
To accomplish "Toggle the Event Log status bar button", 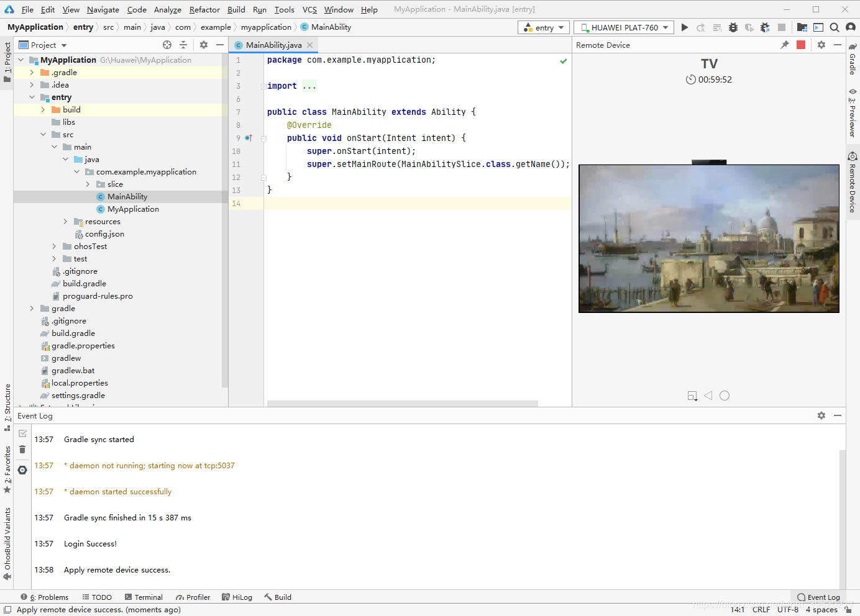I will (818, 597).
